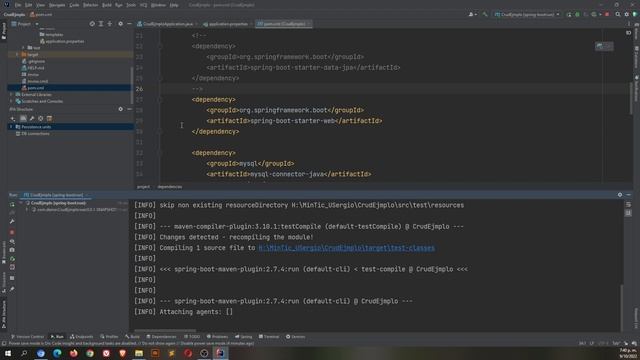Open the target\test-classes path link in console
The height and width of the screenshot is (360, 640).
(x=347, y=248)
